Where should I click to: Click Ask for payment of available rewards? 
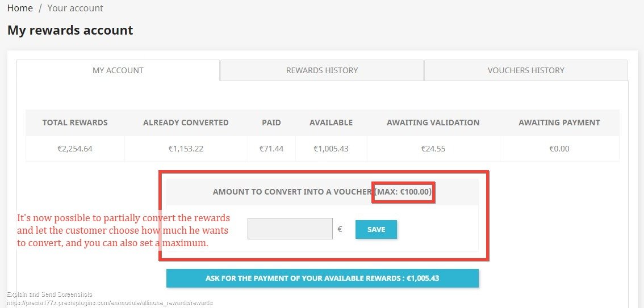click(323, 279)
